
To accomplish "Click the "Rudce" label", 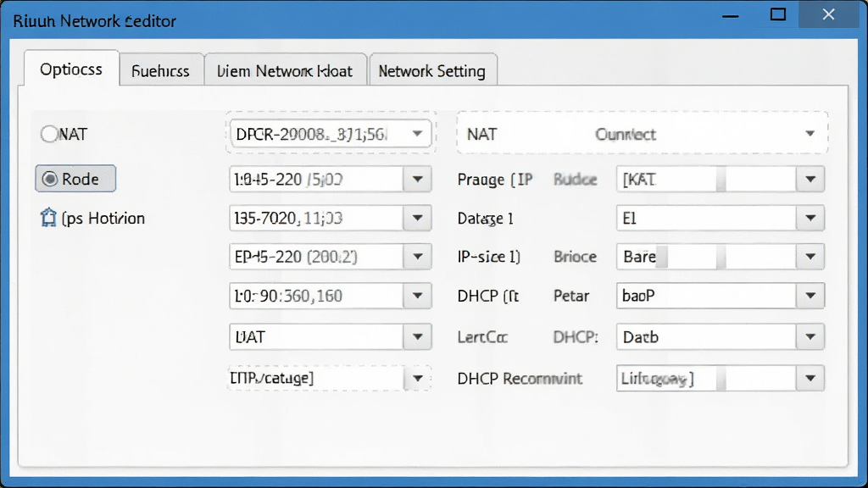I will click(576, 180).
